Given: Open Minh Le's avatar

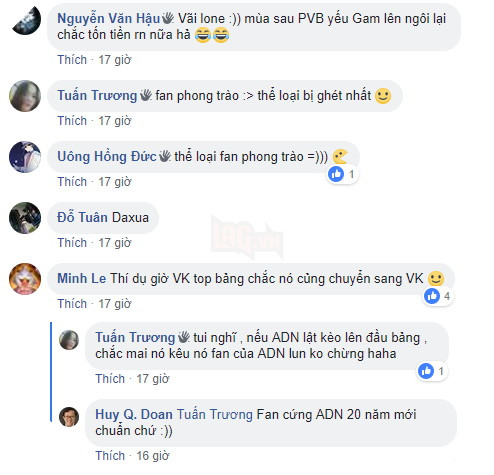Looking at the screenshot, I should click(25, 279).
